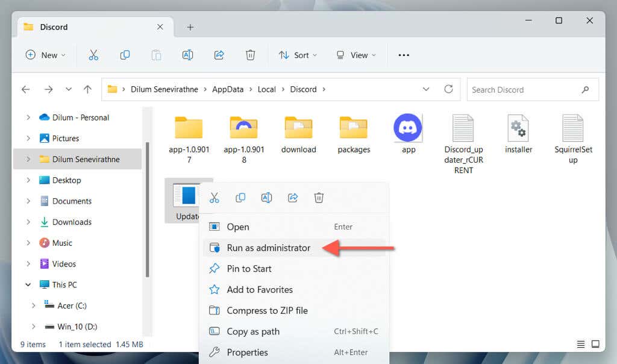Switch to details view in status bar
This screenshot has width=617, height=364.
pos(581,345)
